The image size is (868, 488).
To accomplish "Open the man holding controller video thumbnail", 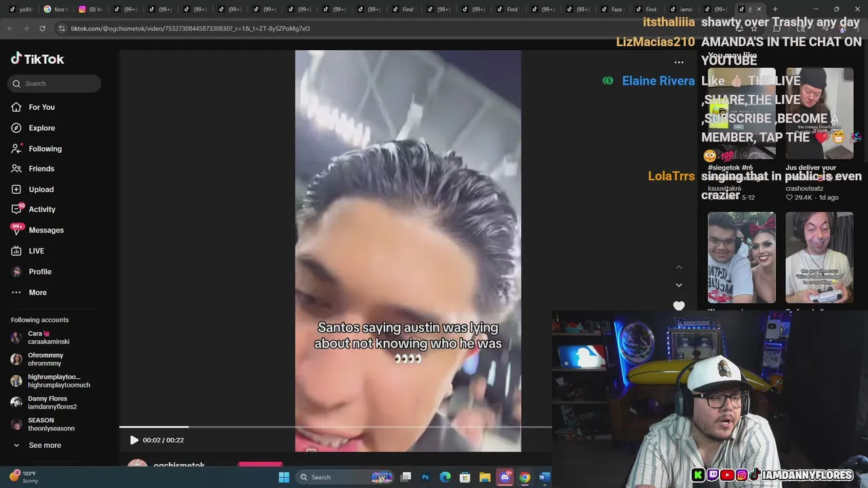I will tap(819, 258).
